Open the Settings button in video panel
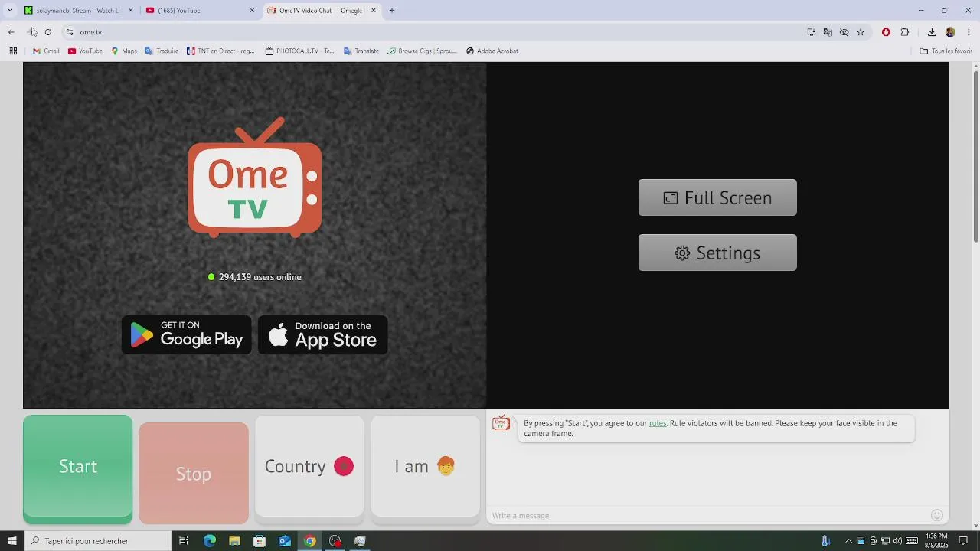Viewport: 980px width, 551px height. [x=717, y=253]
